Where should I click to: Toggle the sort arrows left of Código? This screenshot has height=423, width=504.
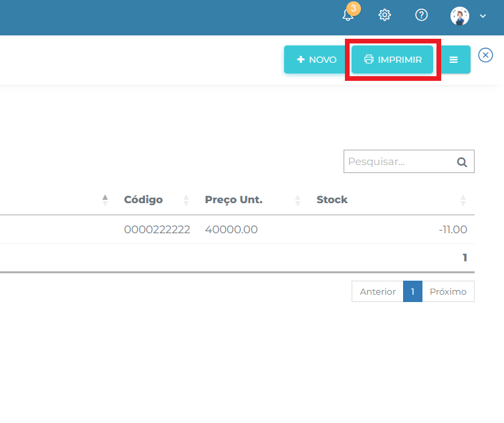point(105,200)
